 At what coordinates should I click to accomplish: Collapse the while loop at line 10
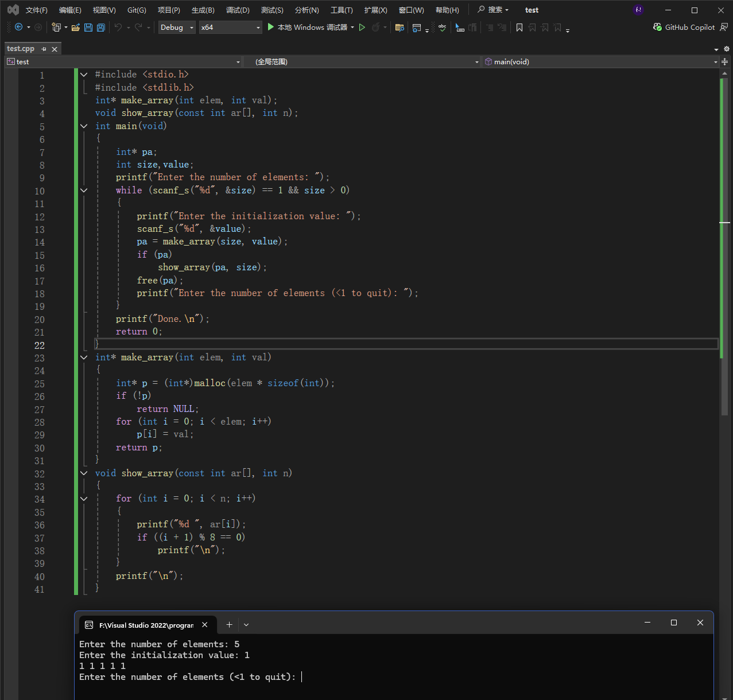84,190
